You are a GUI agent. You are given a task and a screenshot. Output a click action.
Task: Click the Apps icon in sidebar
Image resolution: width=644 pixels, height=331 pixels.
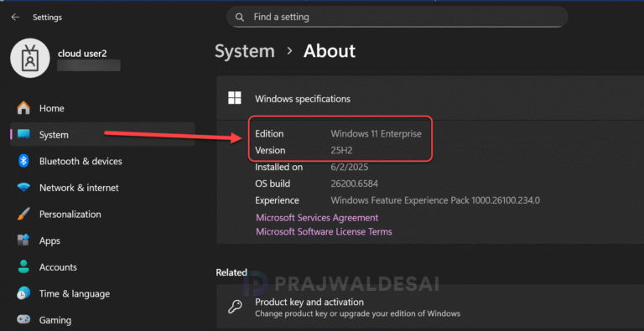pos(23,240)
